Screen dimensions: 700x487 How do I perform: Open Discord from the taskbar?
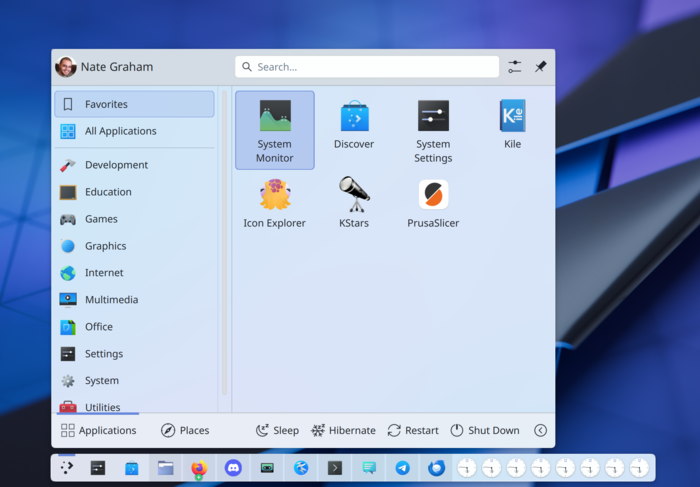pos(233,467)
